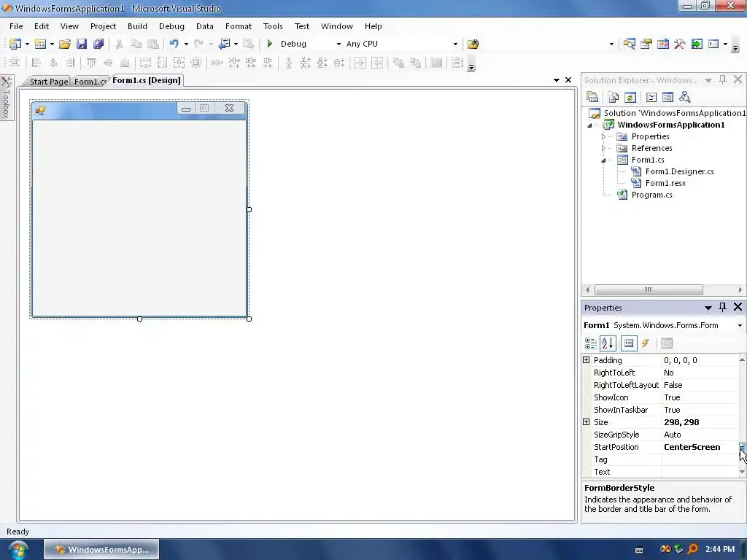Image resolution: width=747 pixels, height=560 pixels.
Task: Switch to the Start Page tab
Action: [49, 82]
